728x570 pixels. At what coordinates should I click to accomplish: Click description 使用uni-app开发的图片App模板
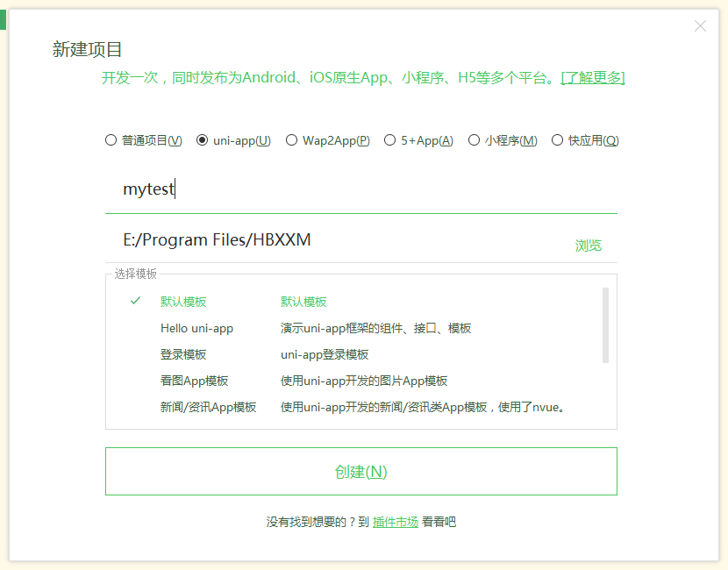coord(364,381)
